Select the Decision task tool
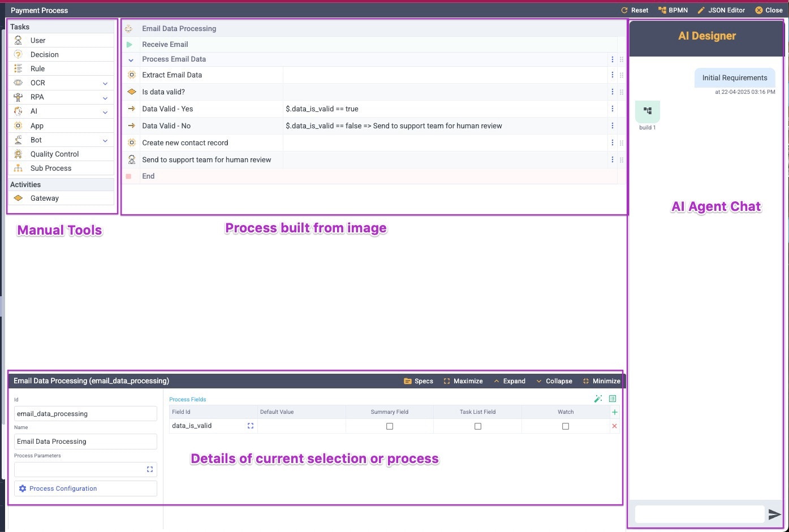This screenshot has width=789, height=532. point(44,54)
